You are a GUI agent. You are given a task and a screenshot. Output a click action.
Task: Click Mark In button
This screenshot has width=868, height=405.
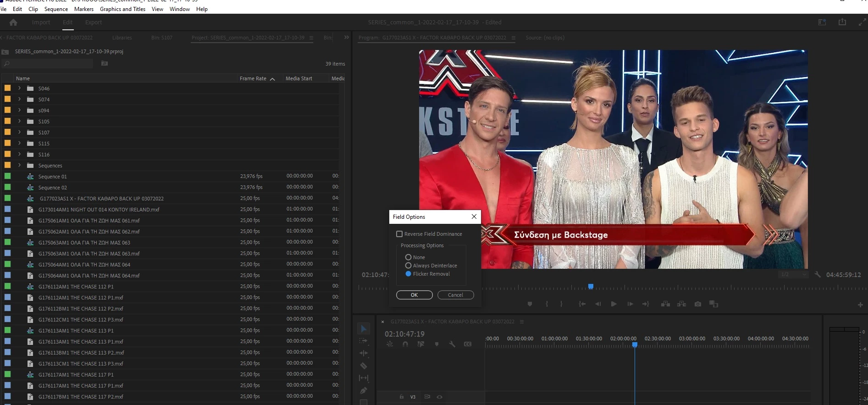coord(547,304)
